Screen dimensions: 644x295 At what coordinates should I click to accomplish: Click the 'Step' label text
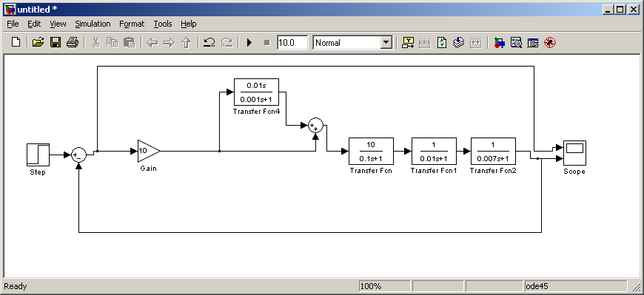[x=38, y=172]
